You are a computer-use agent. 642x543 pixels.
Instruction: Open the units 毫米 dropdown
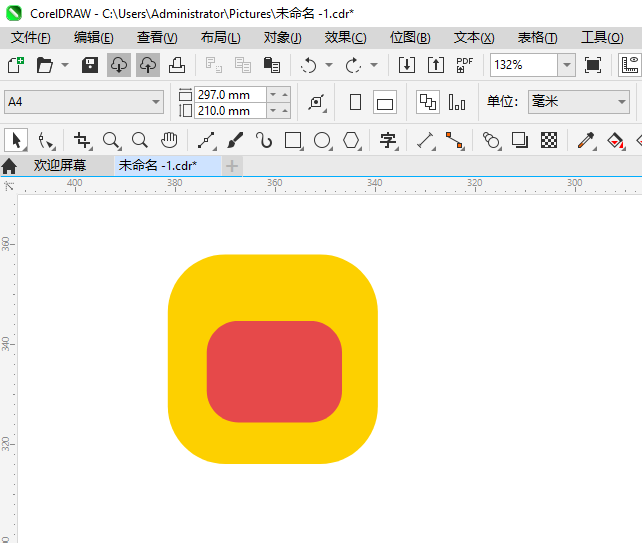(x=579, y=102)
